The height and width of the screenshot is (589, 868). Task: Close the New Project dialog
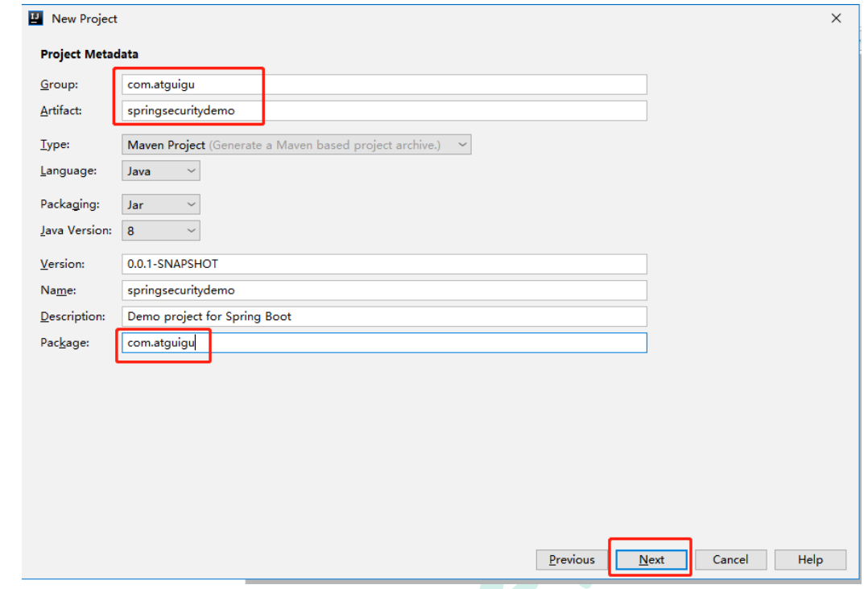[x=836, y=19]
